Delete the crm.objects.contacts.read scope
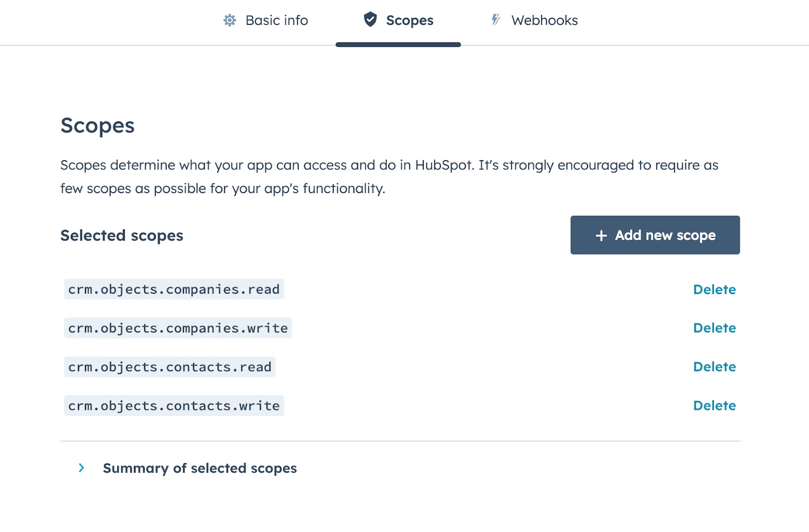This screenshot has width=809, height=532. click(714, 367)
